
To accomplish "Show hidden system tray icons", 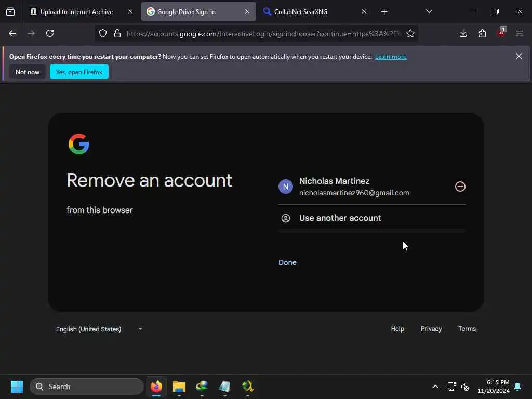I will [435, 387].
